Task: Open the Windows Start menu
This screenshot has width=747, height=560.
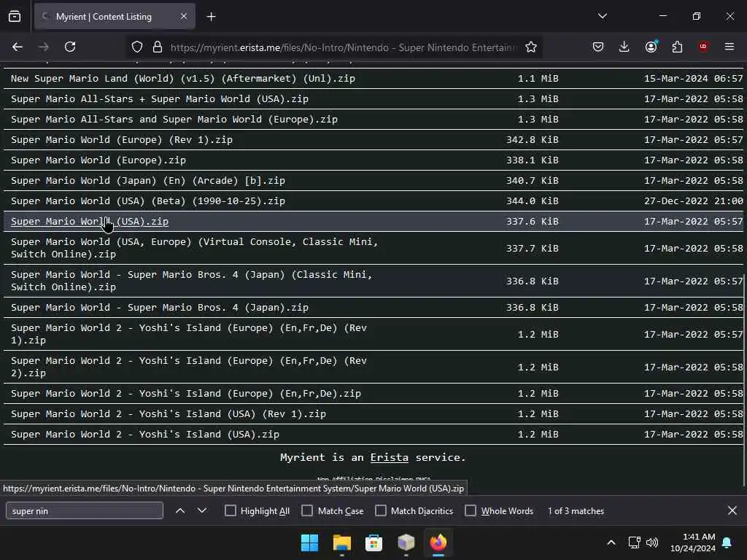Action: coord(309,542)
